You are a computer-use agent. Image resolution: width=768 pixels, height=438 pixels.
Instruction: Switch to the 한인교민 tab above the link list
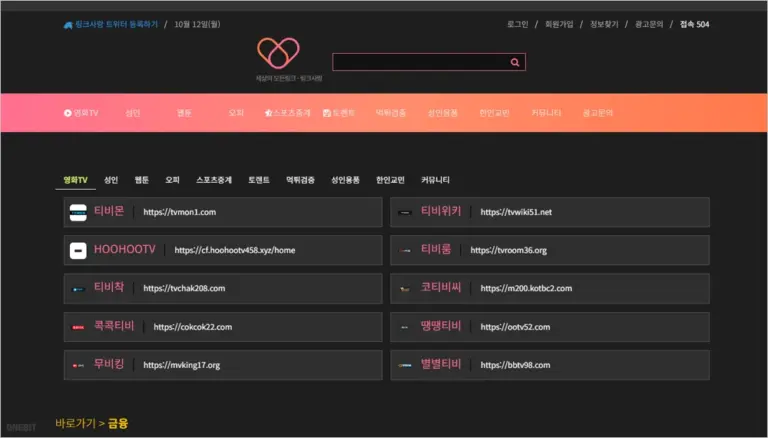click(x=390, y=180)
